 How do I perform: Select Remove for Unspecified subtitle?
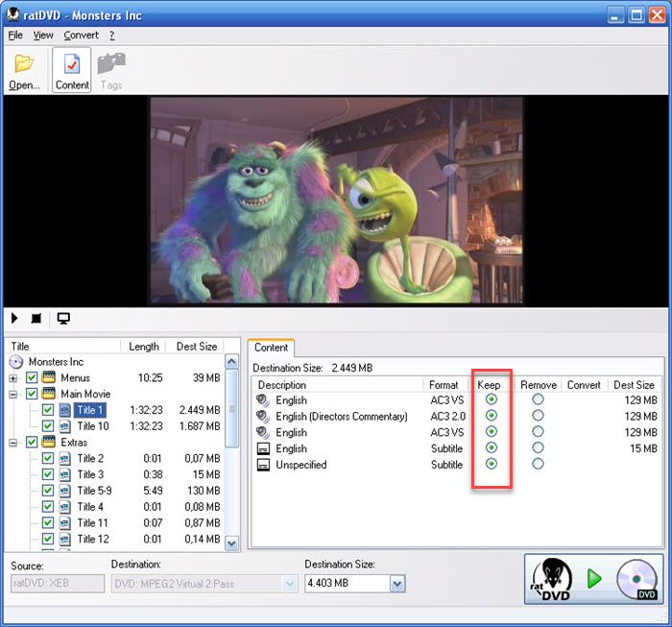(x=538, y=464)
